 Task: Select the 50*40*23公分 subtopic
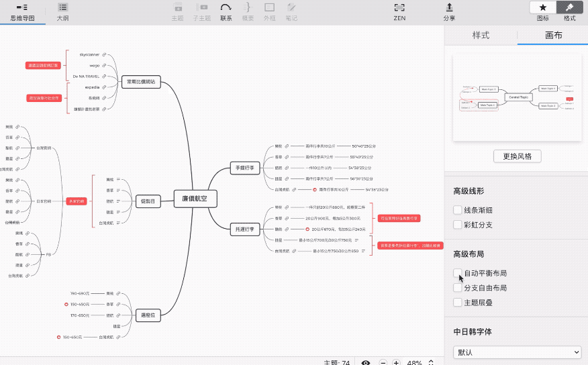[x=364, y=146]
